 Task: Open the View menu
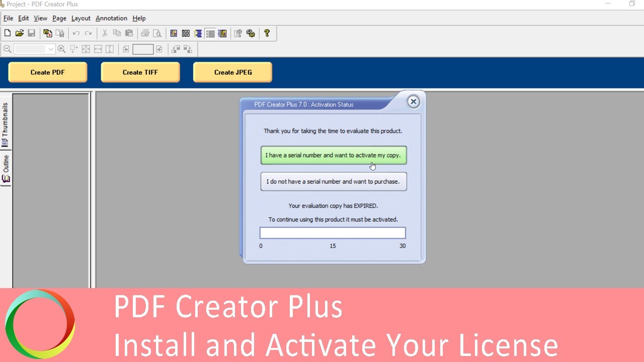[41, 18]
